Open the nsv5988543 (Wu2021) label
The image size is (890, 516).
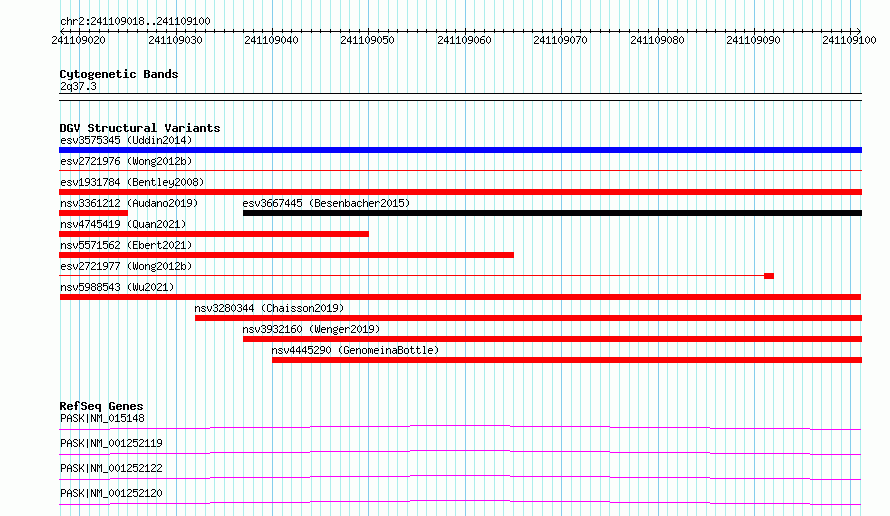(x=117, y=287)
